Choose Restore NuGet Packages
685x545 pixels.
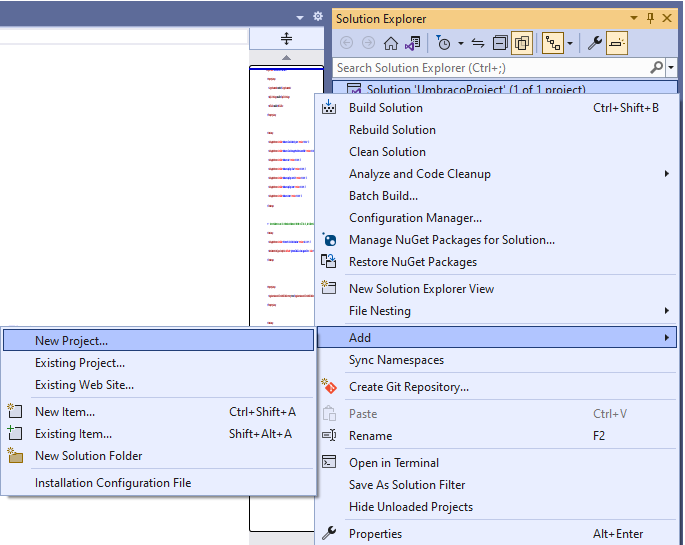498,262
